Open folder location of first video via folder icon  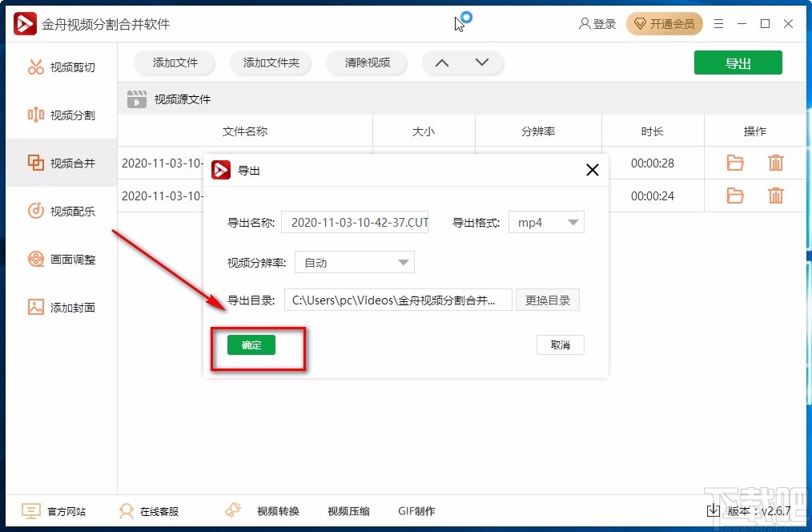[x=734, y=163]
